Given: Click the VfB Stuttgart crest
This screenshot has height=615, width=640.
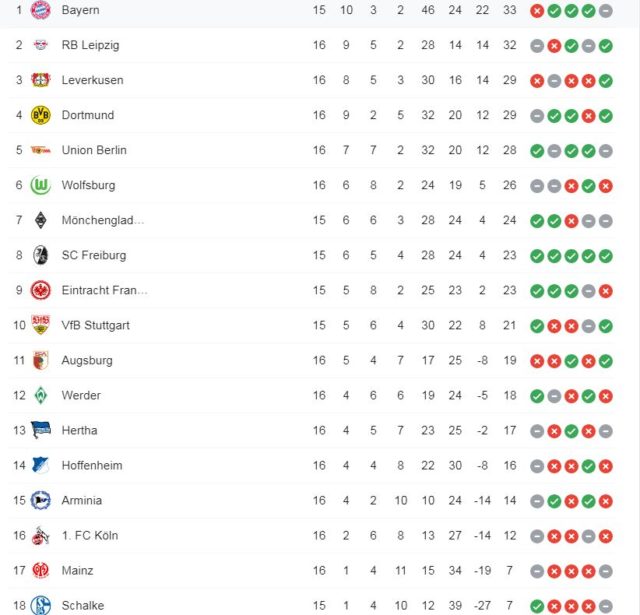Looking at the screenshot, I should [41, 325].
